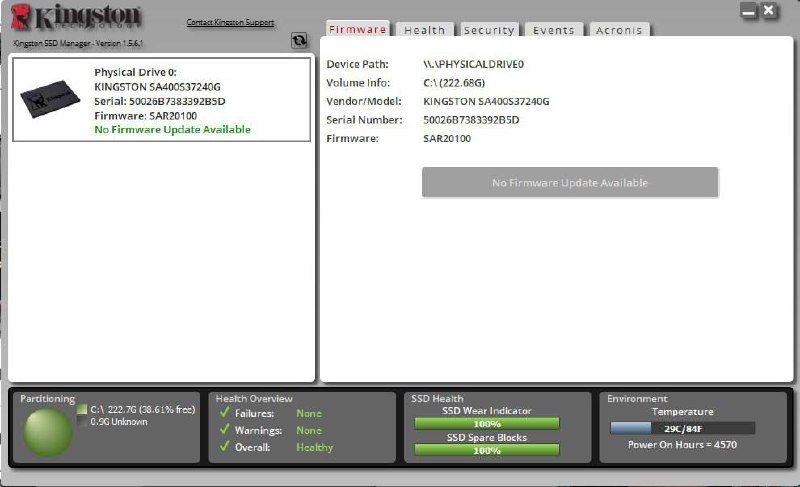
Task: Click the Partitioning panel heading
Action: [47, 399]
